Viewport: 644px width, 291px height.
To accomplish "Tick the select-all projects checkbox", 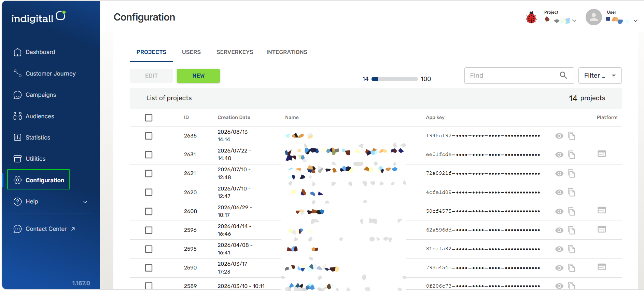I will click(x=149, y=118).
